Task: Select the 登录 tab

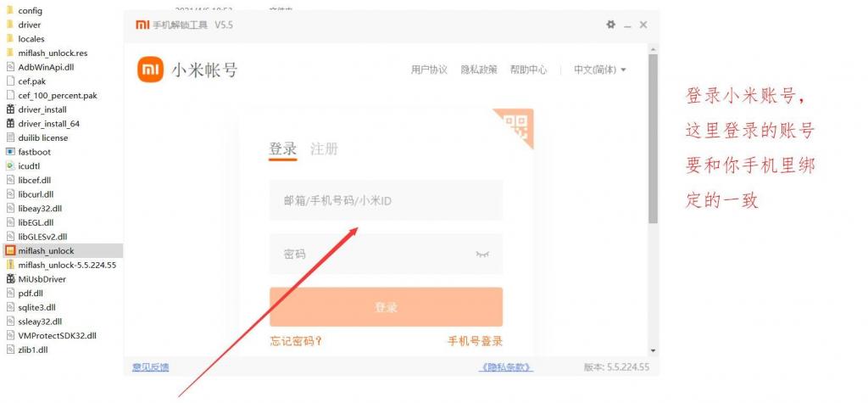Action: coord(283,148)
